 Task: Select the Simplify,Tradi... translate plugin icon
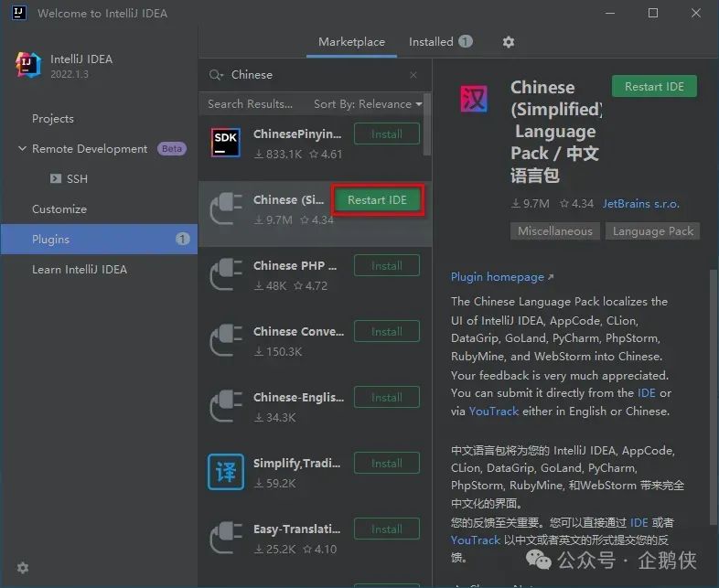226,472
